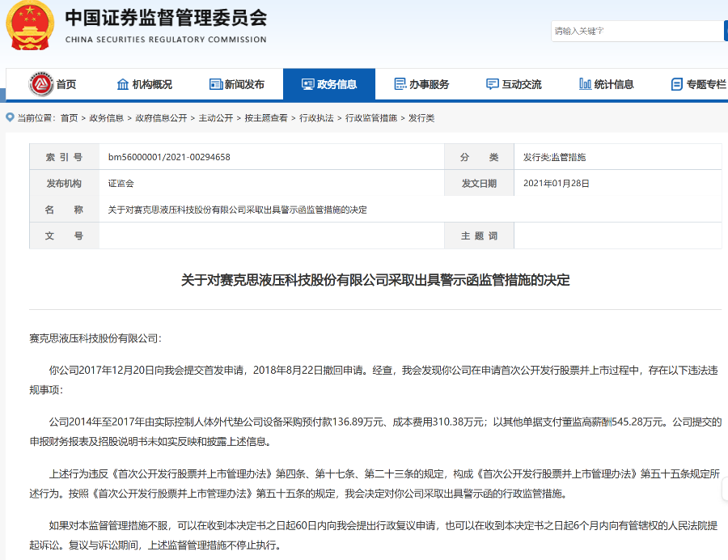This screenshot has width=728, height=560.
Task: Click the monitor icon on 政务信息
Action: [x=310, y=83]
